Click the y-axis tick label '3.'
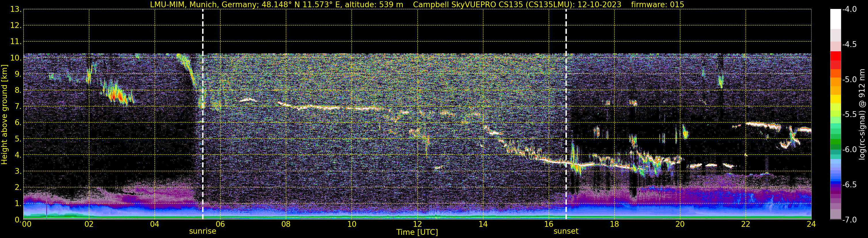Viewport: 868px width, 238px height. [18, 171]
